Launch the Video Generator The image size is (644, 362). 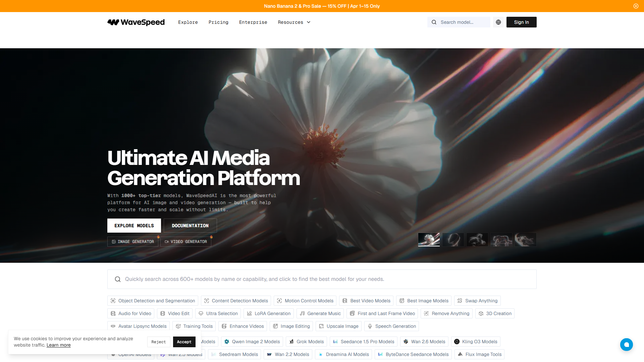[186, 242]
